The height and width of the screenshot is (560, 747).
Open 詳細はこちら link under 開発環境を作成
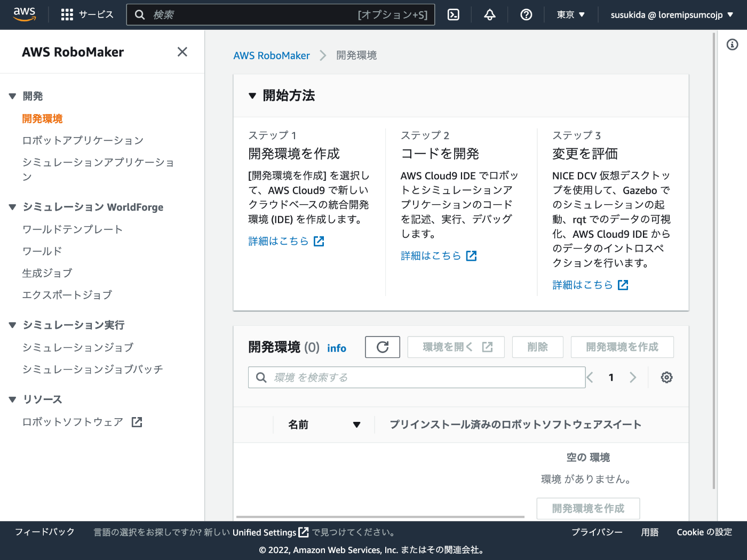[279, 242]
